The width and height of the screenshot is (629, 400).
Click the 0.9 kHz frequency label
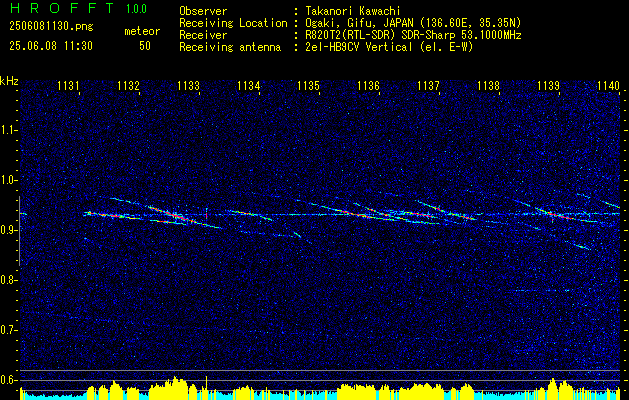click(x=8, y=230)
